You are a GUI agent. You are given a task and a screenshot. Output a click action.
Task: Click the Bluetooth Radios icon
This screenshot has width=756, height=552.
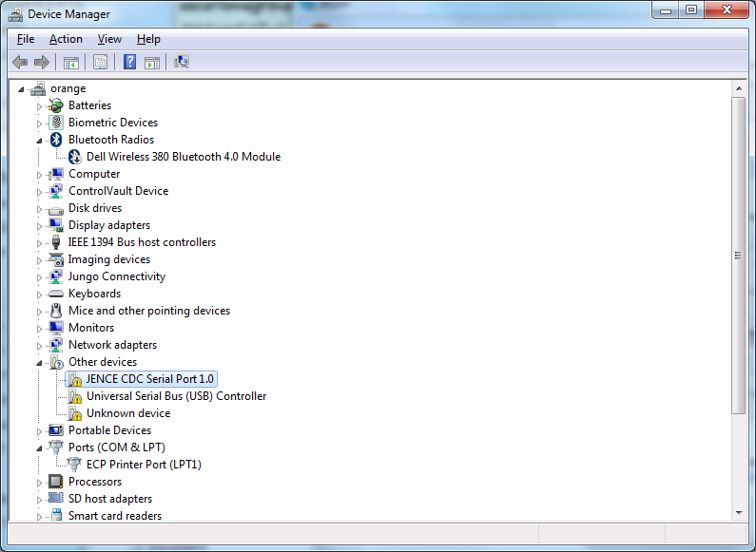point(56,140)
